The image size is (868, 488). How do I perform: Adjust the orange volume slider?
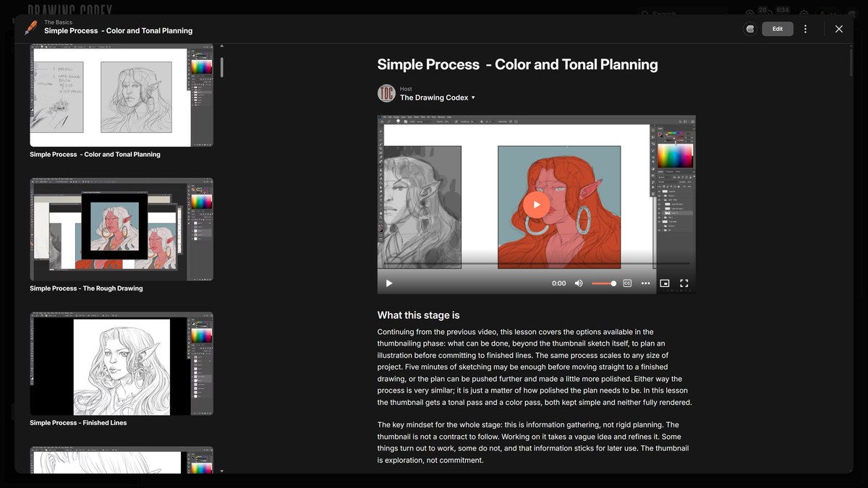604,283
